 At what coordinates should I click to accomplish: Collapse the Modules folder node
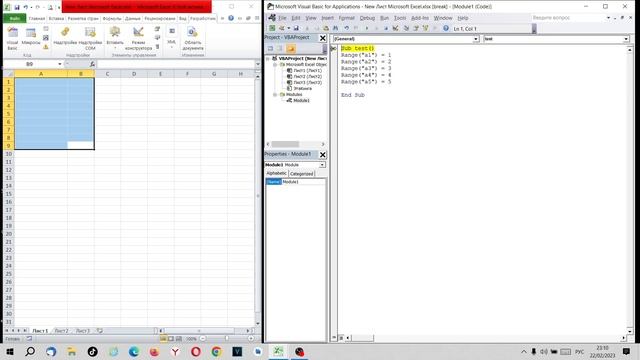(x=276, y=94)
